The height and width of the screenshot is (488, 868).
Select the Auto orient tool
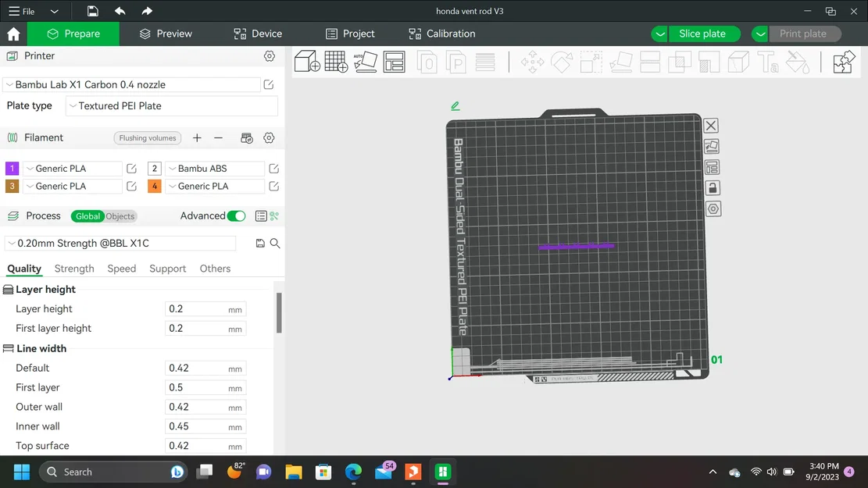(366, 62)
